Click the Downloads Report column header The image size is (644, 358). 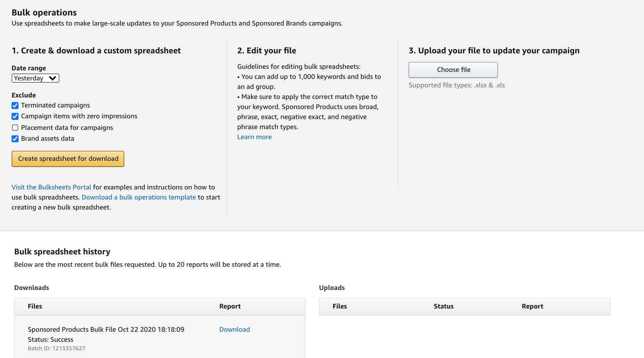(x=230, y=306)
